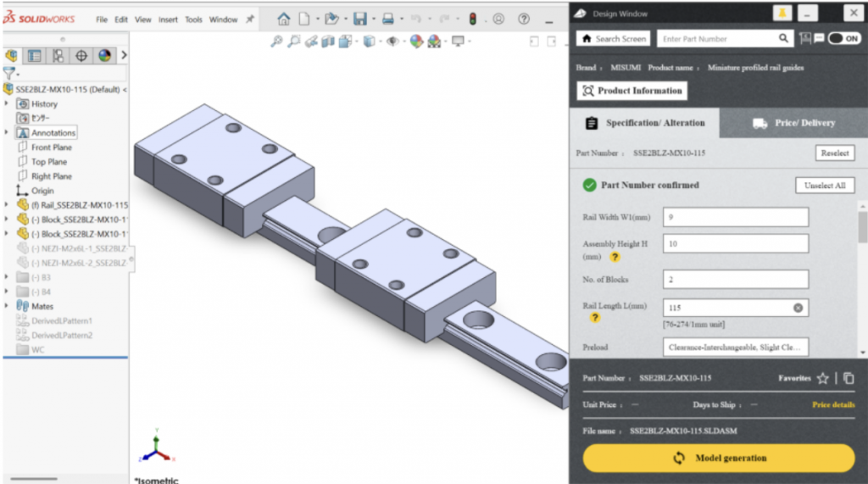
Task: Click the yellow pin icon in Design Window
Action: tap(783, 13)
